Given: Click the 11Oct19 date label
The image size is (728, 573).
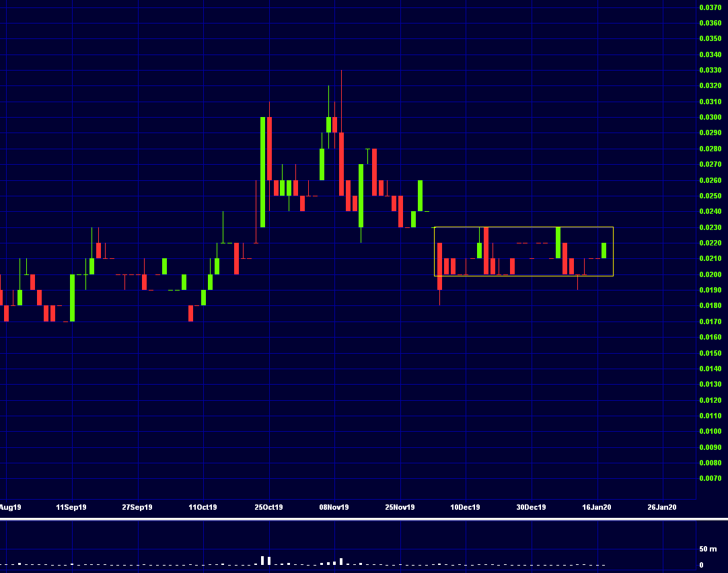Looking at the screenshot, I should [203, 508].
